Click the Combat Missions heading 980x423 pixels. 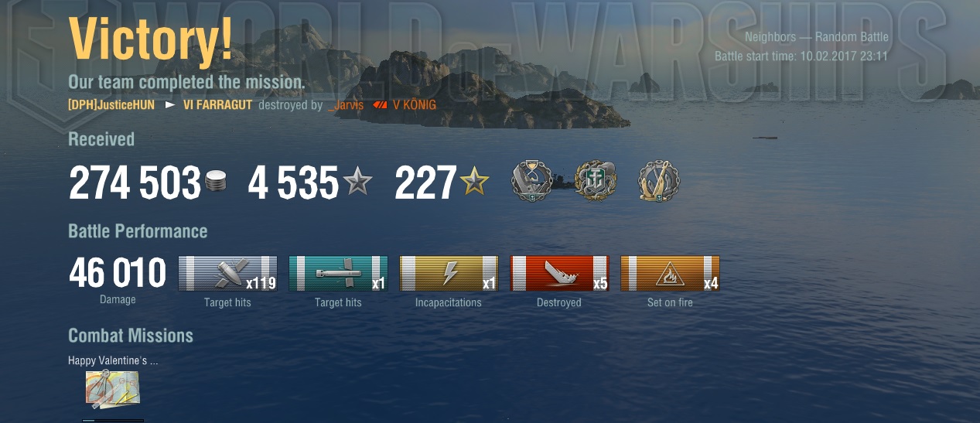pos(131,336)
